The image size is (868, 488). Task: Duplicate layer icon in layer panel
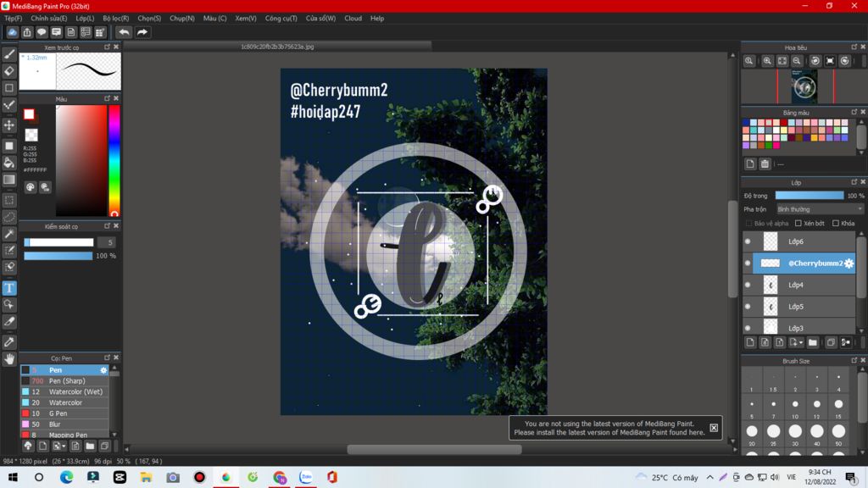tap(831, 342)
